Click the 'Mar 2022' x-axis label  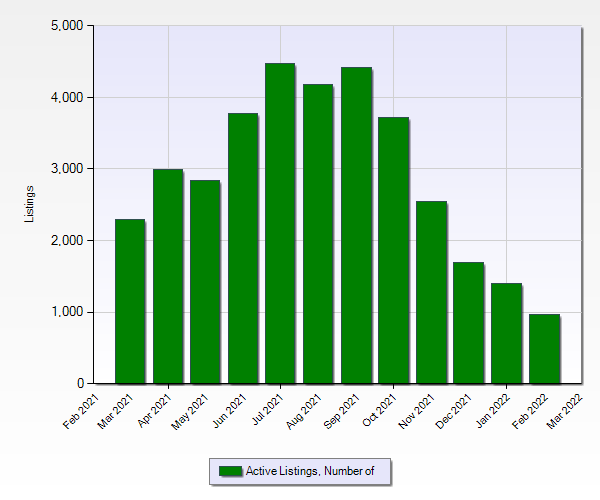tap(570, 409)
